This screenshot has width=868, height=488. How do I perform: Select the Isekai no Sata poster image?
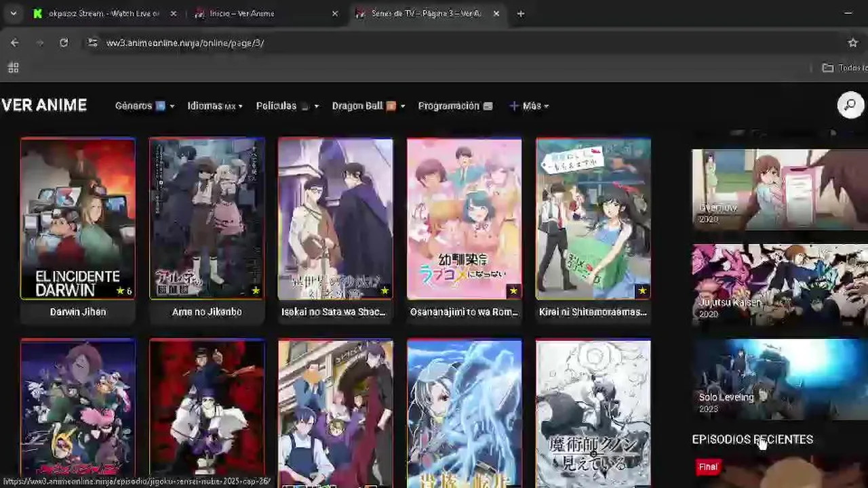[x=336, y=218]
